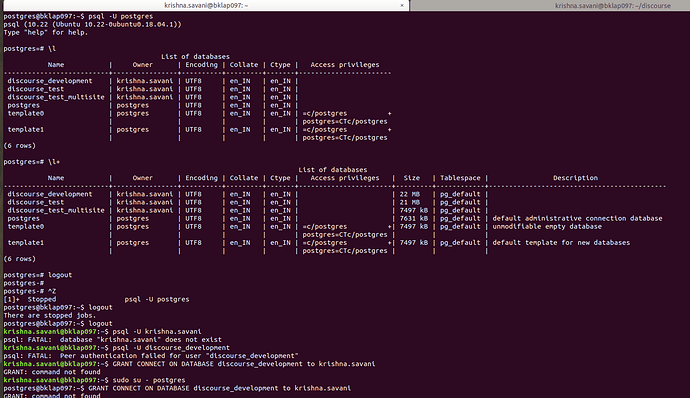
Task: Click the 'There are stopped jobs.' message
Action: (x=50, y=315)
